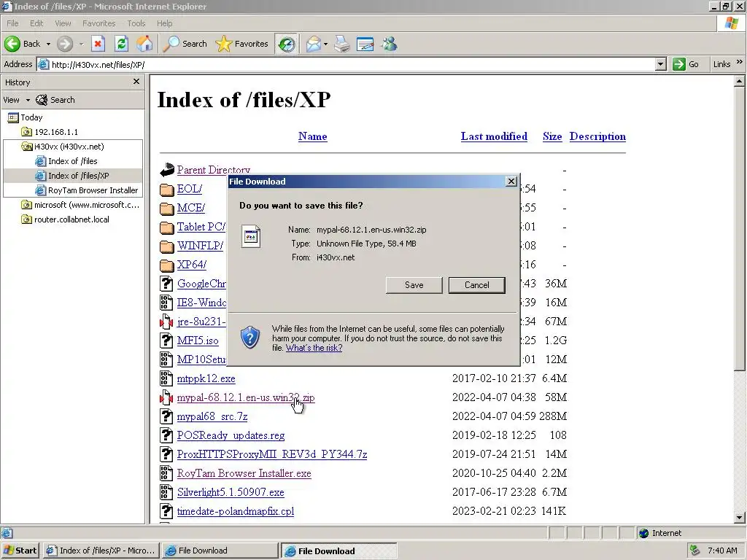The height and width of the screenshot is (560, 747).
Task: Click the Stop loading toolbar icon
Action: [98, 44]
